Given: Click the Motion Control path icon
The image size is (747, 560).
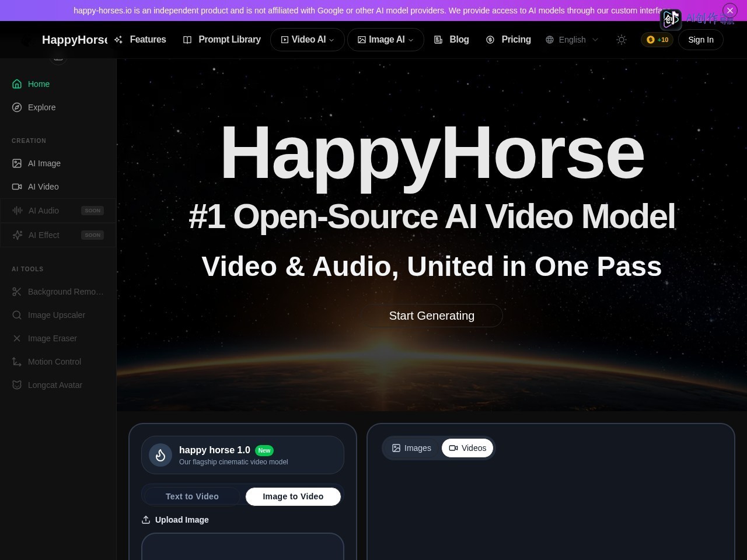Looking at the screenshot, I should point(17,362).
